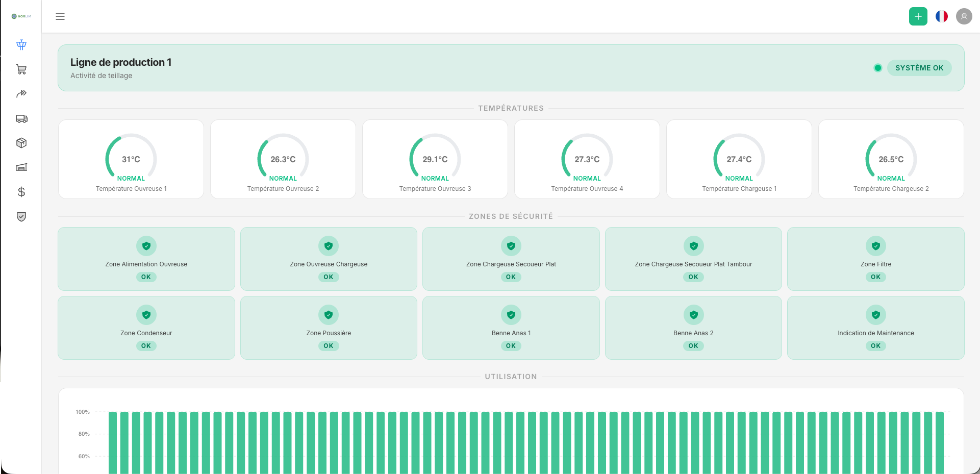The image size is (980, 474).
Task: Click the "Zone Poussière" label
Action: coord(329,333)
